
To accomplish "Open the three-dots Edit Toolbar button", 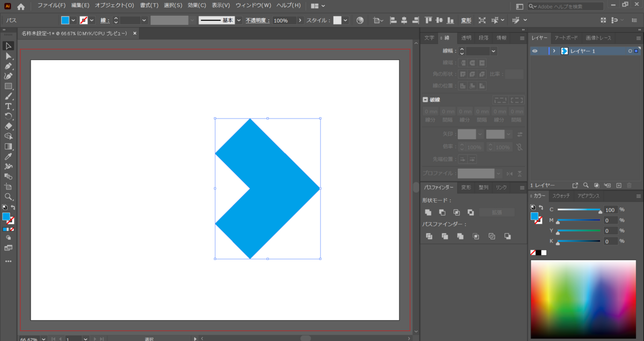I will click(x=9, y=262).
